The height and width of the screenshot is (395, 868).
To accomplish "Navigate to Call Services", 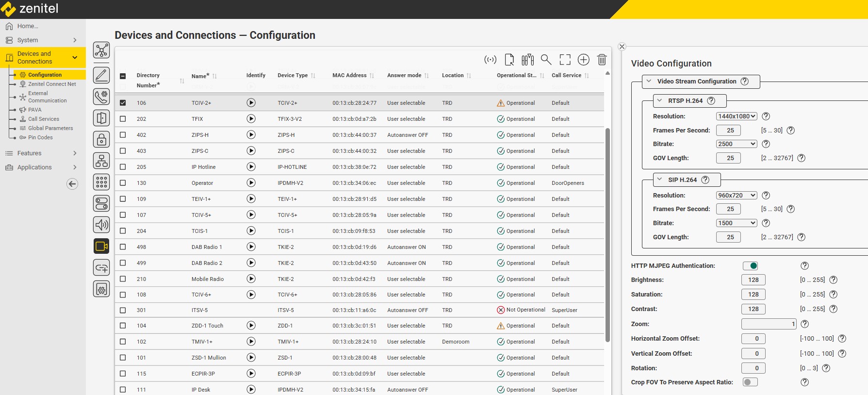I will 43,119.
